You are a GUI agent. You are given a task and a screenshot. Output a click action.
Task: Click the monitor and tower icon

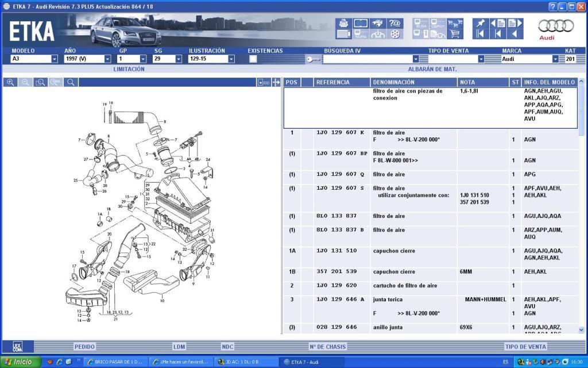point(421,34)
